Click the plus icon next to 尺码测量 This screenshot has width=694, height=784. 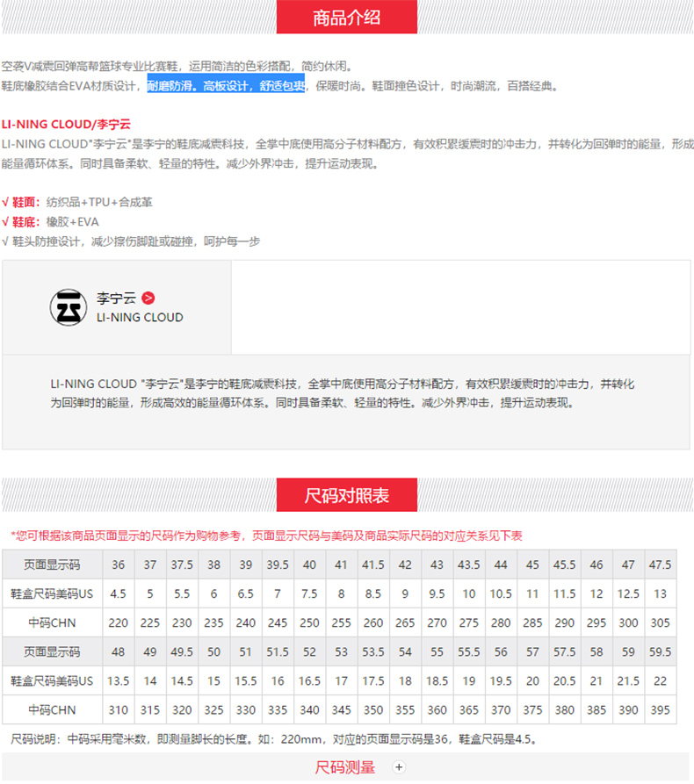(x=399, y=767)
